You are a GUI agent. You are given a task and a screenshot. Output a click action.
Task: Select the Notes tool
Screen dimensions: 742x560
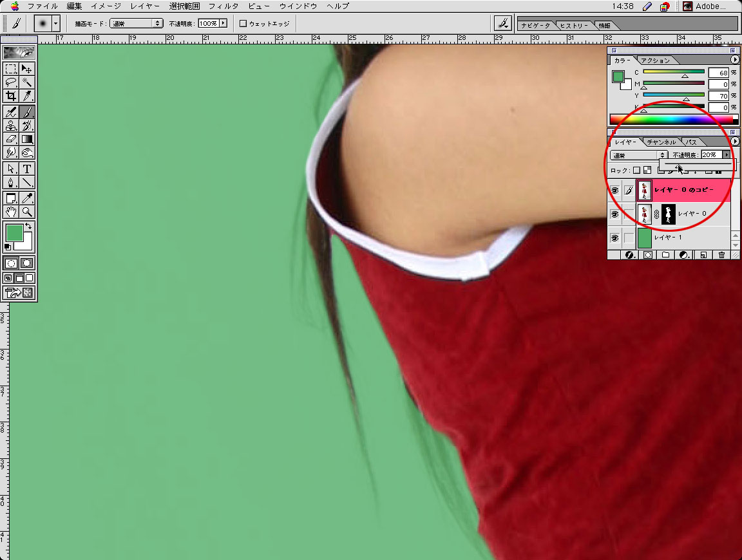coord(11,198)
